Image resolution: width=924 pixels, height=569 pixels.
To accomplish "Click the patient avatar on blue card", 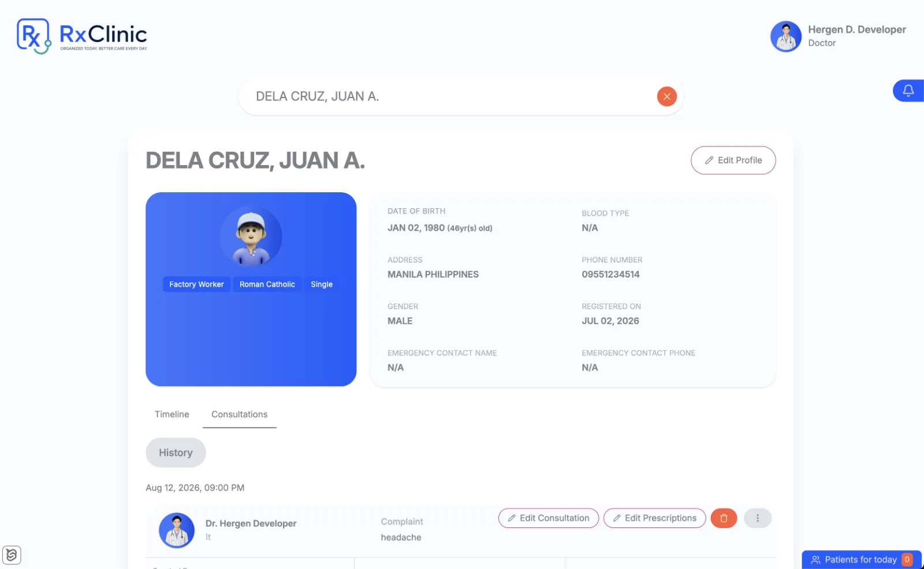I will tap(251, 236).
